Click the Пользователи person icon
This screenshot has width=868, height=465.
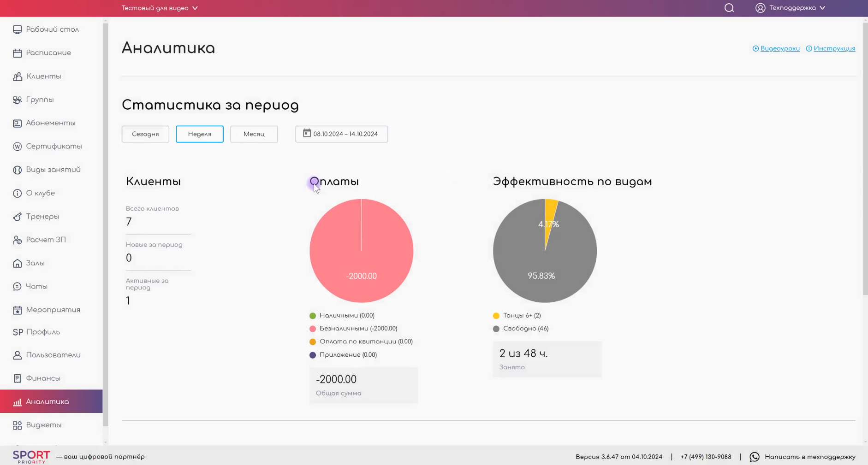point(17,355)
